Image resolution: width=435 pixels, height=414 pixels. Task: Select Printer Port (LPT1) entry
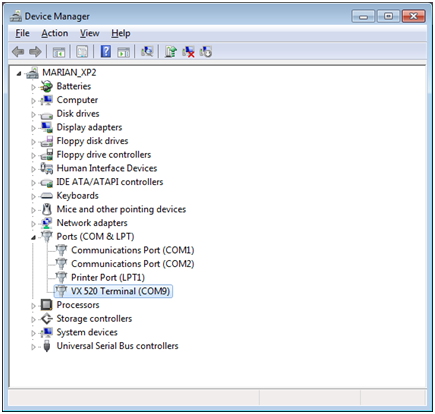pyautogui.click(x=108, y=277)
